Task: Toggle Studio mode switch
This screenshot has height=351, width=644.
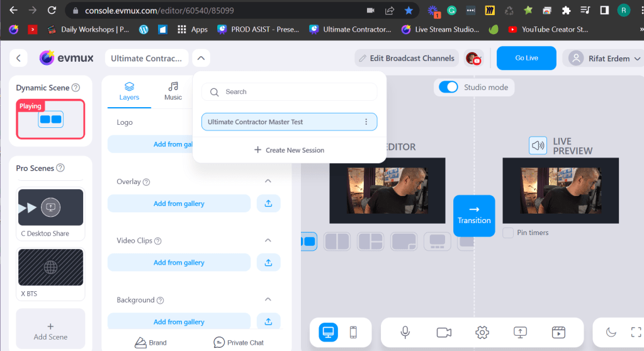Action: pyautogui.click(x=448, y=87)
